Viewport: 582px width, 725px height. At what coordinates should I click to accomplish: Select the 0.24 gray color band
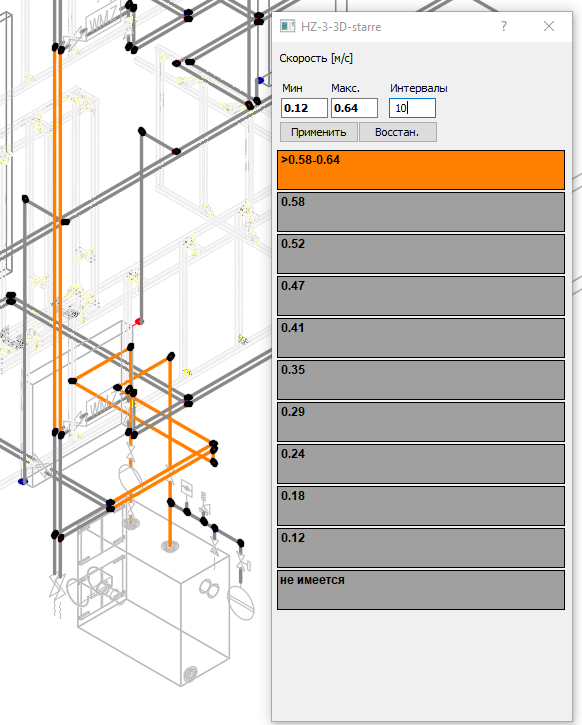click(421, 464)
